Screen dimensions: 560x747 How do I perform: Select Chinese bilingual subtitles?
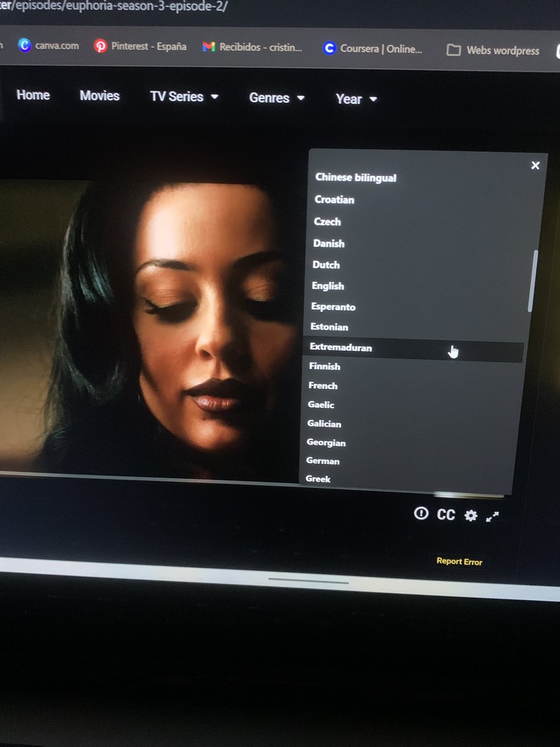coord(356,177)
